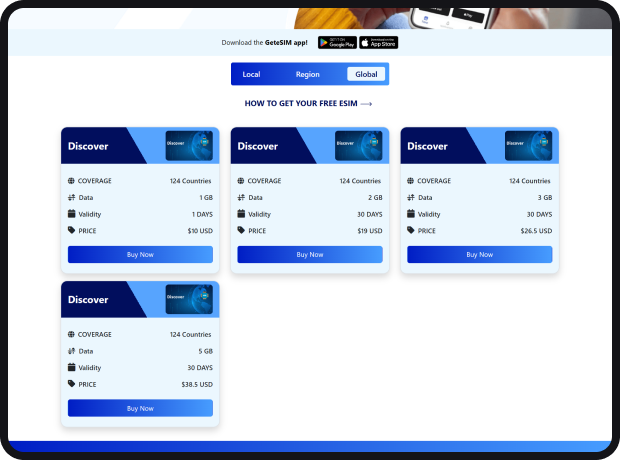Buy the 2 GB Discover plan
The image size is (620, 460).
[310, 255]
